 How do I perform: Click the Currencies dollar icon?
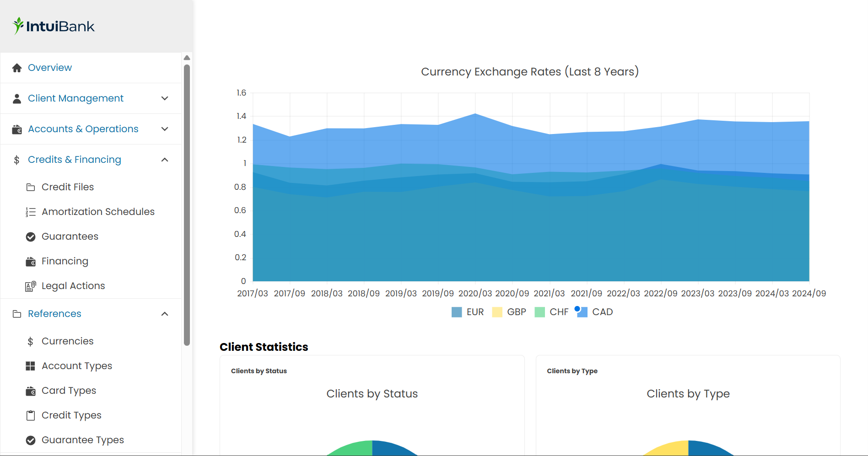click(30, 341)
